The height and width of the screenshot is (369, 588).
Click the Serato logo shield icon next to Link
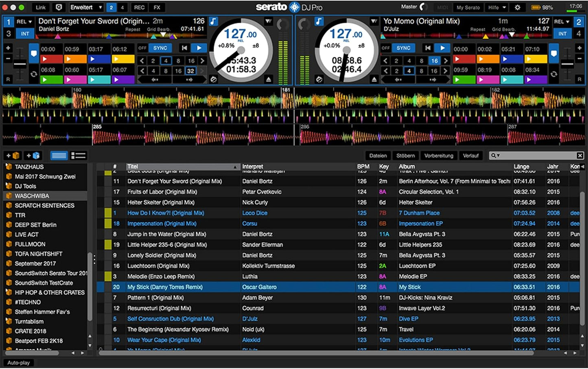pyautogui.click(x=58, y=7)
